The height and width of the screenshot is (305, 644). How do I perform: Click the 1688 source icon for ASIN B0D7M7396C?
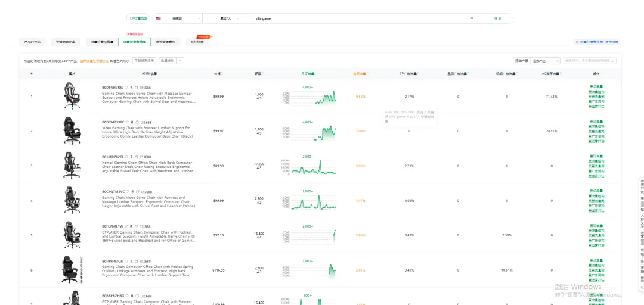(x=146, y=122)
